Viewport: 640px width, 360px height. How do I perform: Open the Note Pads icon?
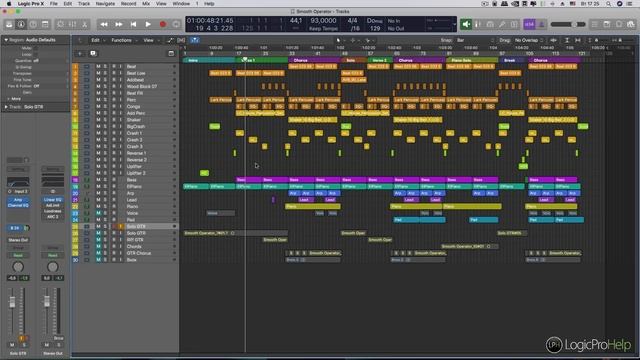click(607, 24)
